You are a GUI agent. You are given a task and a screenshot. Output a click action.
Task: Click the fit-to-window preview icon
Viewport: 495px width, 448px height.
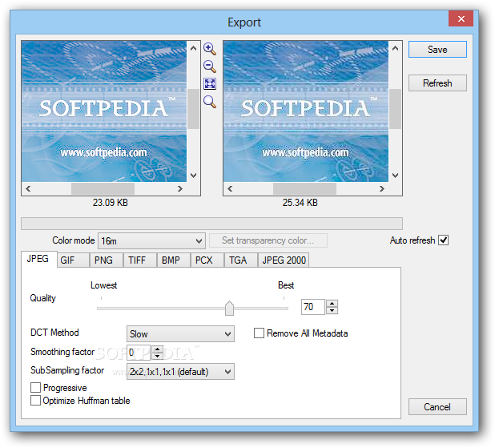210,83
